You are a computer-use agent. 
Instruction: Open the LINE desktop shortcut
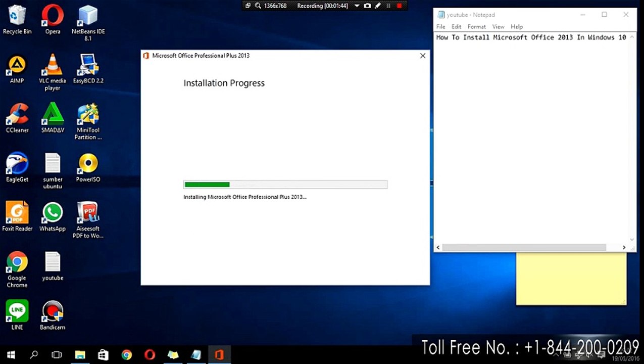17,315
